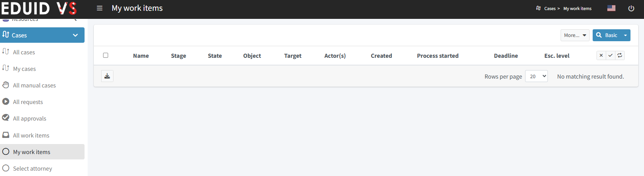The image size is (644, 176).
Task: Click the Cases breadcrumb link
Action: [550, 8]
